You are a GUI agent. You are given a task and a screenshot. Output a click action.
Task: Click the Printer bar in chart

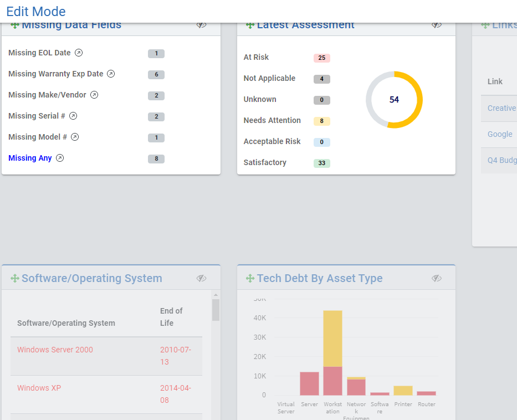403,391
